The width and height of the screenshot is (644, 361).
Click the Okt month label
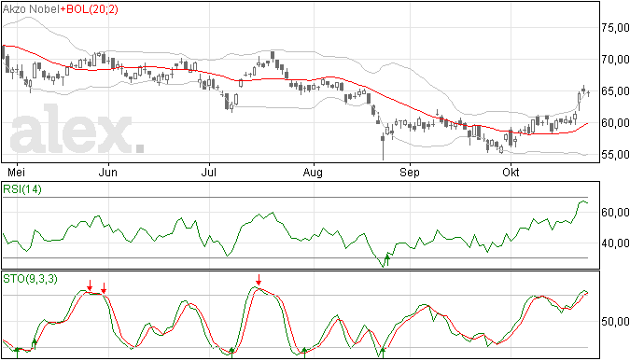pyautogui.click(x=511, y=172)
